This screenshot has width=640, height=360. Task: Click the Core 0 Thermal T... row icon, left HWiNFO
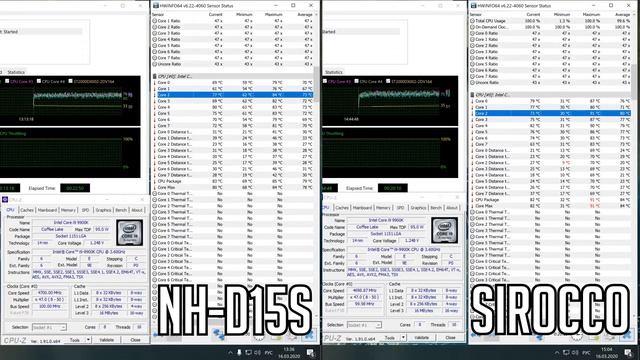[155, 193]
